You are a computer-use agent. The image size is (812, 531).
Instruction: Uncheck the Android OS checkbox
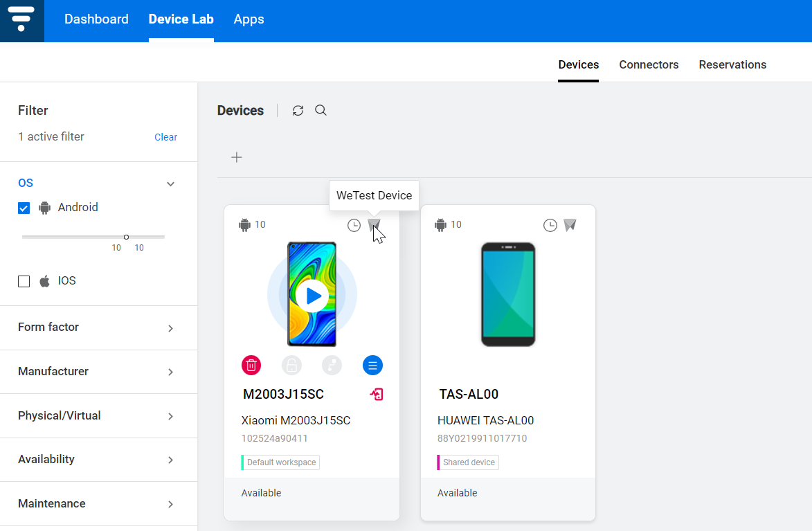(24, 208)
